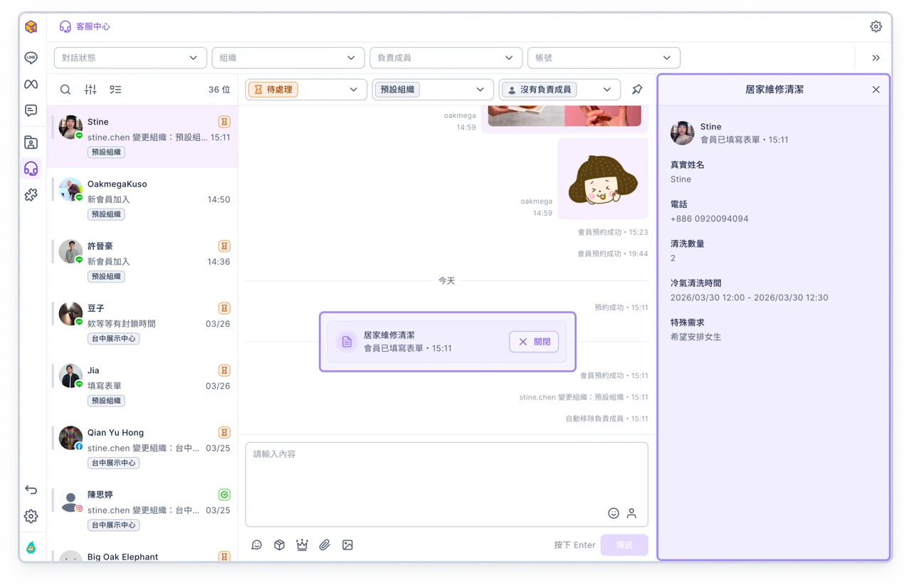Open the 對話狀態 dropdown
Viewport: 911px width, 588px height.
coord(130,58)
